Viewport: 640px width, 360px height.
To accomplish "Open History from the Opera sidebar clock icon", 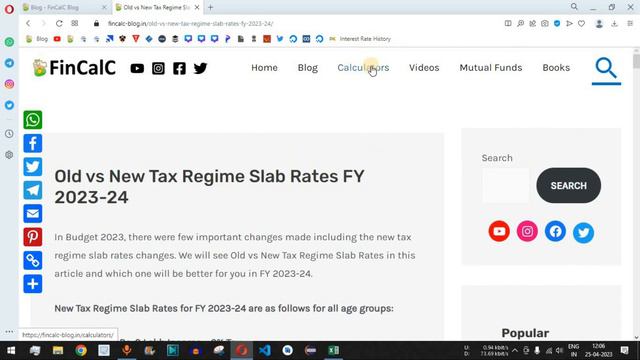I will [9, 134].
